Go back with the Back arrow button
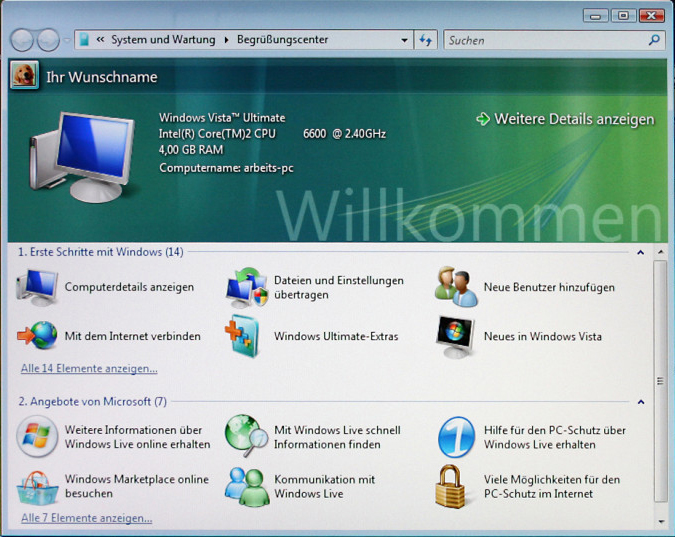The height and width of the screenshot is (537, 675). [22, 40]
